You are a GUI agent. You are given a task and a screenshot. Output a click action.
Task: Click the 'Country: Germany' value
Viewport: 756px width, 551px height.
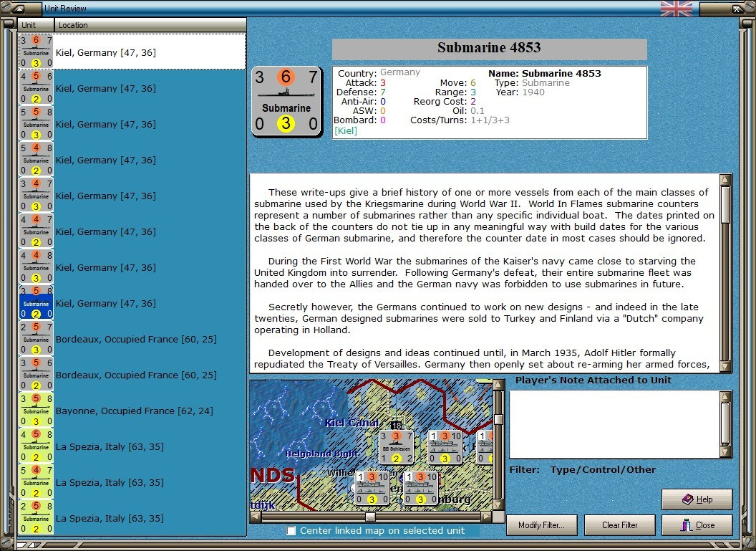pyautogui.click(x=399, y=72)
